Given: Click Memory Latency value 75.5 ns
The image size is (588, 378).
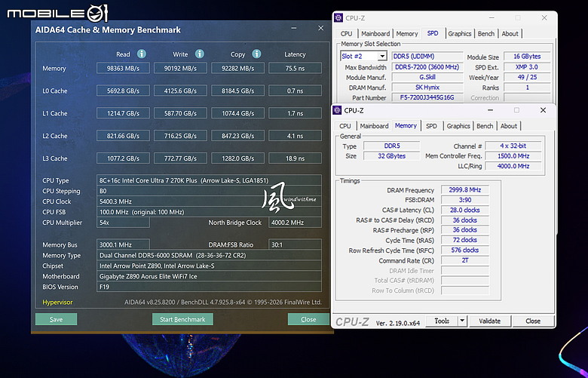Looking at the screenshot, I should pyautogui.click(x=295, y=69).
